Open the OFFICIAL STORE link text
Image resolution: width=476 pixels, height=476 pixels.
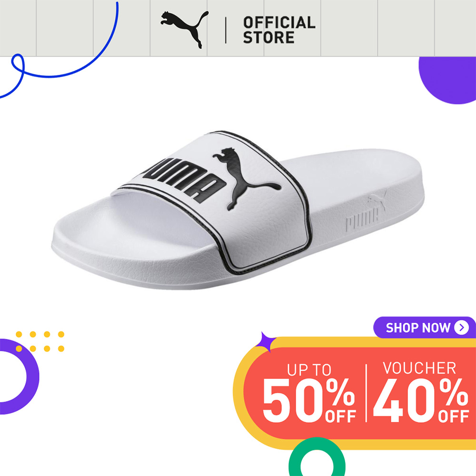(279, 30)
